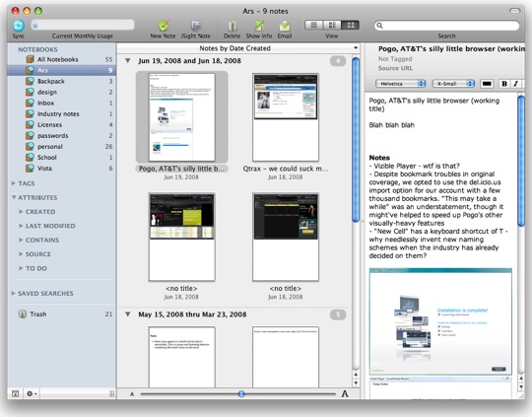
Task: Click the note list vertical scrollbar
Action: 356,139
